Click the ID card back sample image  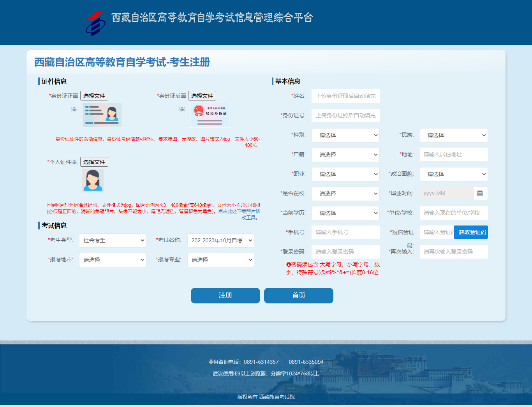pyautogui.click(x=210, y=115)
